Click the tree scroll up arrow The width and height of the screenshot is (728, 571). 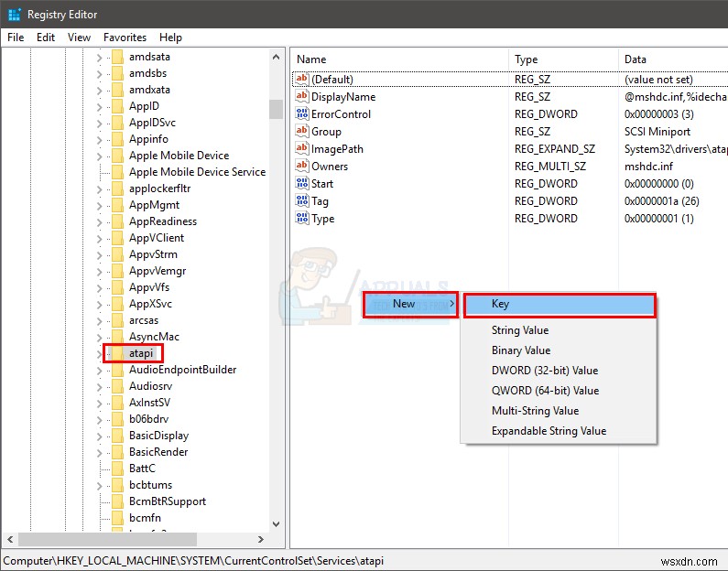click(x=276, y=57)
